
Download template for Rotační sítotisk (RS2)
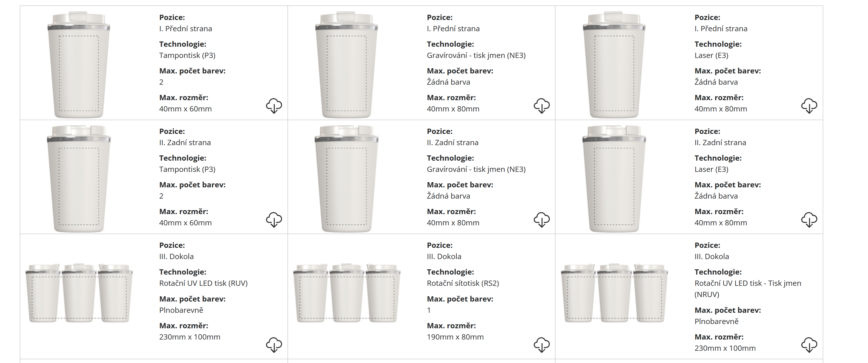click(x=541, y=345)
